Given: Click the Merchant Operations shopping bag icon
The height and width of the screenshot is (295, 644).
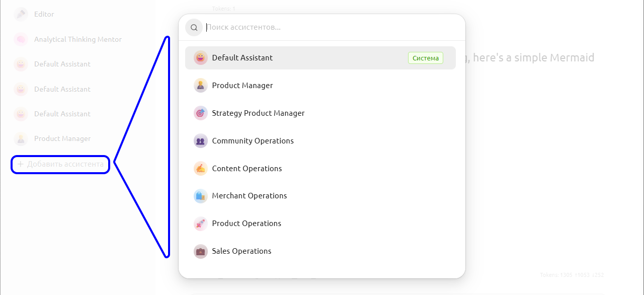Looking at the screenshot, I should point(200,196).
